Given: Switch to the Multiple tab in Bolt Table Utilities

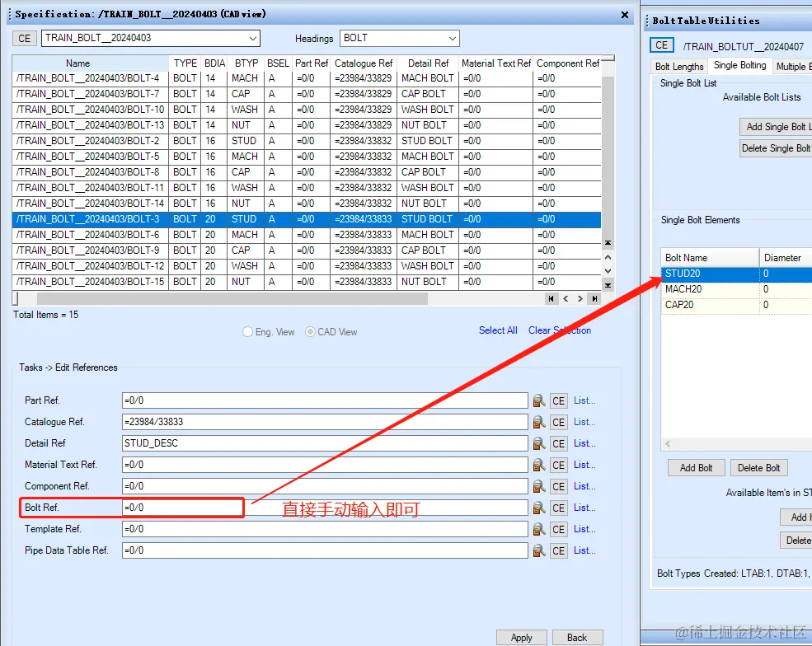Looking at the screenshot, I should (x=792, y=67).
